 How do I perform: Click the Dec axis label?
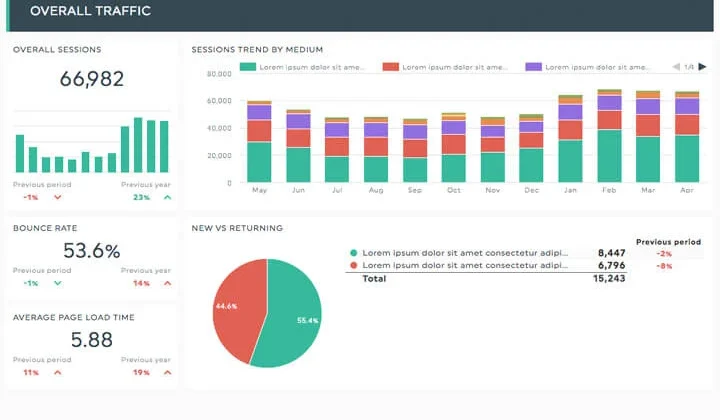pyautogui.click(x=532, y=190)
